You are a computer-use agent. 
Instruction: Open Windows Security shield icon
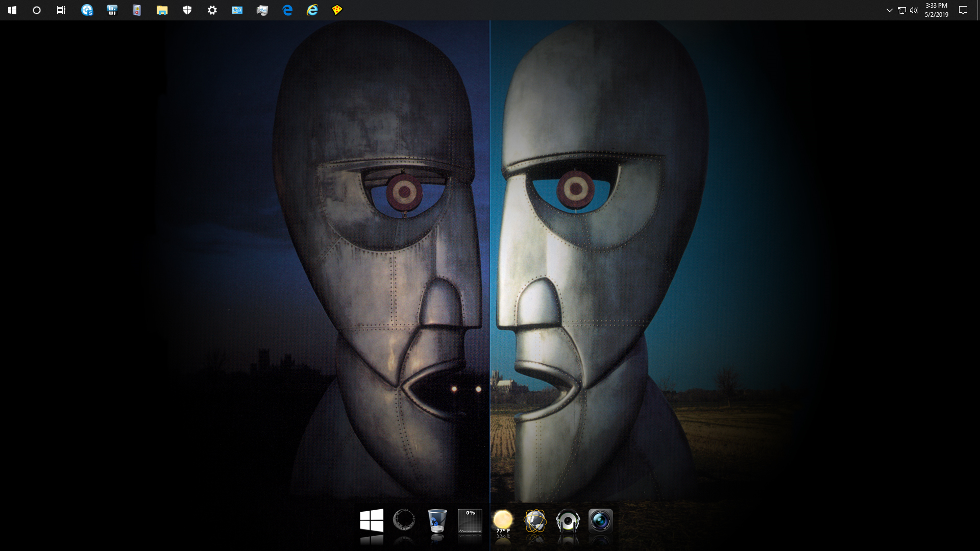click(x=187, y=10)
